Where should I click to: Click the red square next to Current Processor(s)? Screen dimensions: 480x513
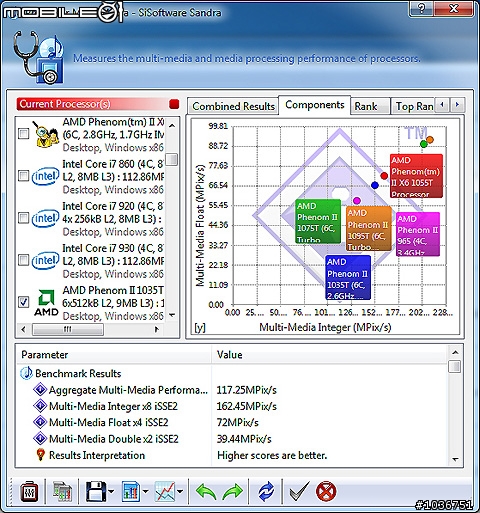click(174, 104)
